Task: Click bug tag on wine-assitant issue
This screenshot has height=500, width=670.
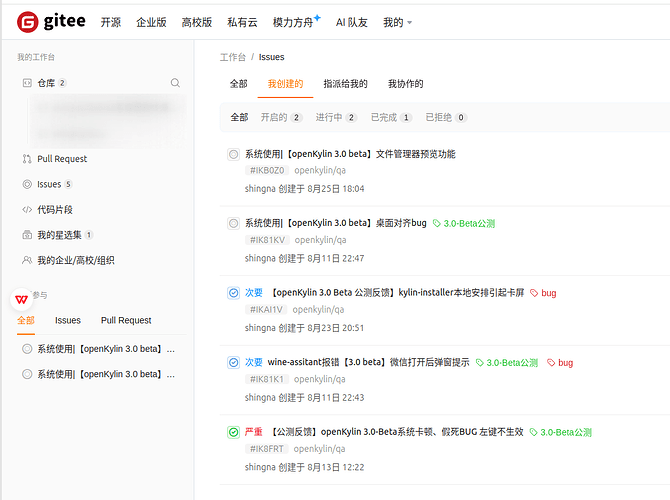Action: pos(560,363)
